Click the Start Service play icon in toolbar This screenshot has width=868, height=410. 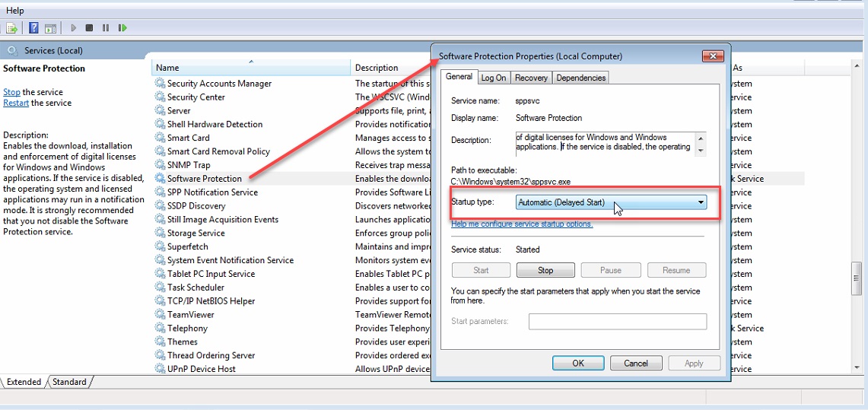pyautogui.click(x=74, y=27)
